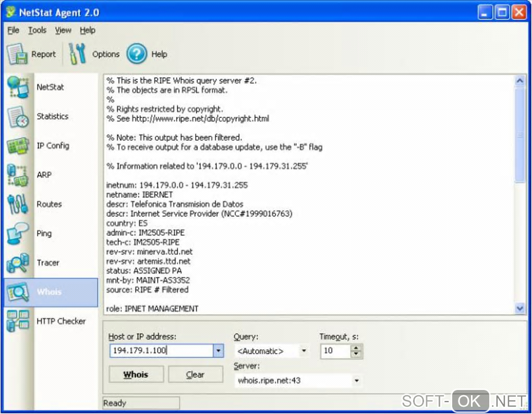Open Options via the wrench icon
This screenshot has height=414, width=532.
pos(77,54)
